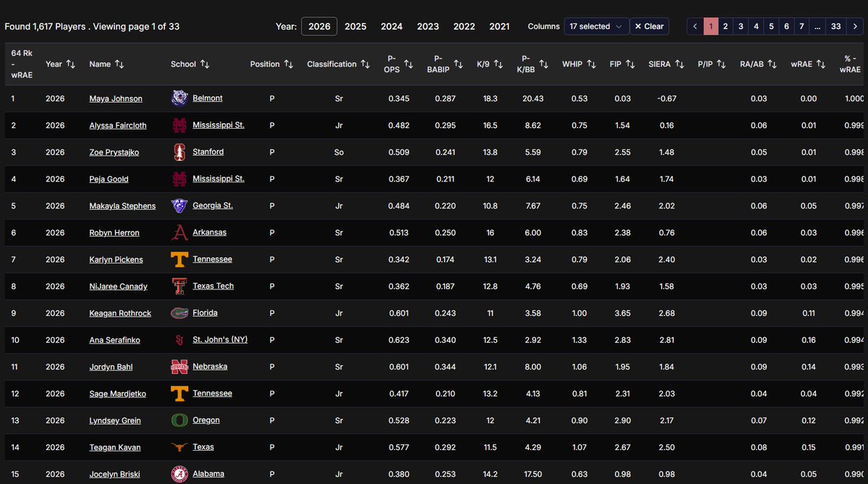The image size is (868, 484).
Task: Click the Belmont team logo
Action: click(x=179, y=98)
